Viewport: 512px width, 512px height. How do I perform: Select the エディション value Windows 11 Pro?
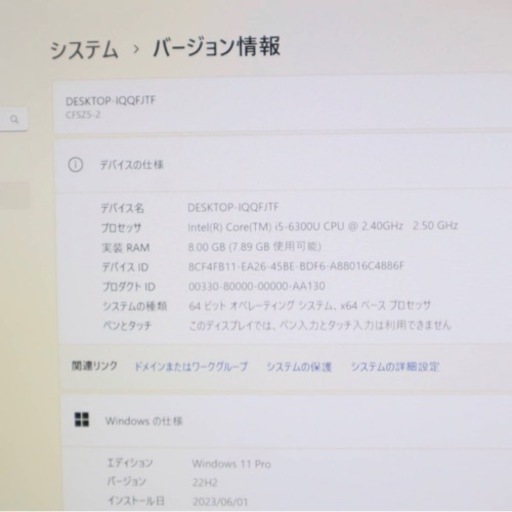coord(232,464)
